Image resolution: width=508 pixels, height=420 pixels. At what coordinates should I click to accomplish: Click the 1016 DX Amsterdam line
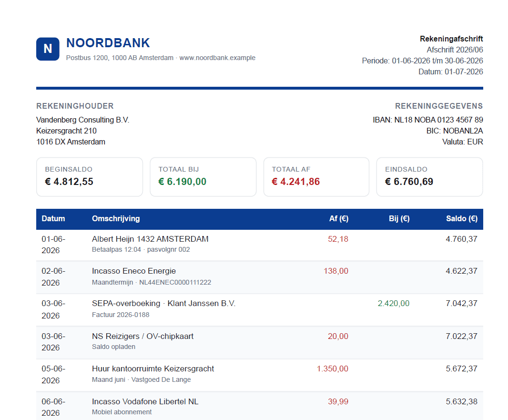pos(71,142)
